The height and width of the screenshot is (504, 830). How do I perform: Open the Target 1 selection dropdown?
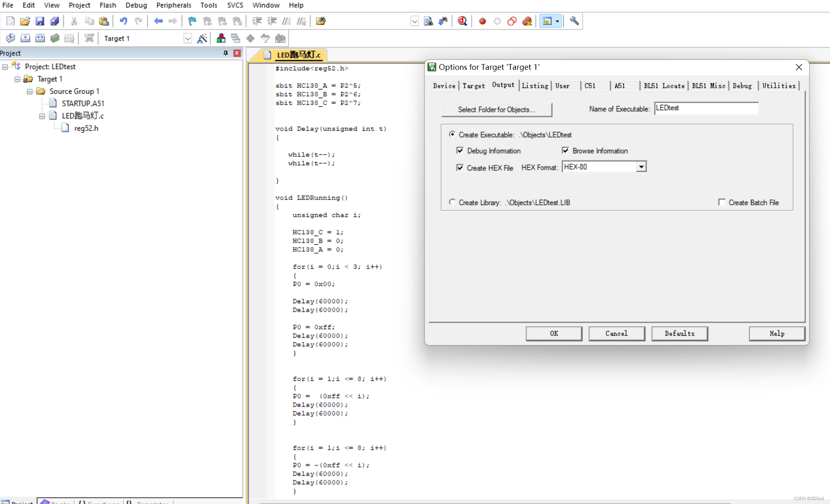[187, 38]
